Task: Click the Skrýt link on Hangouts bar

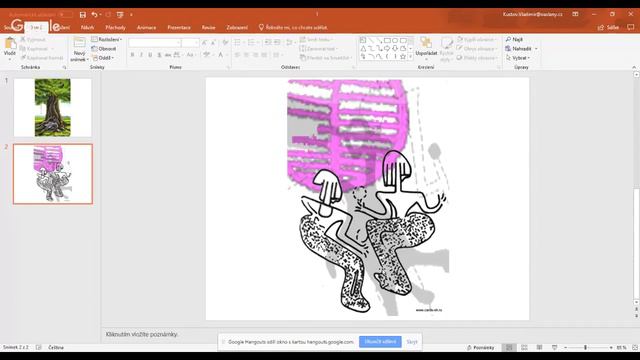Action: [x=412, y=342]
